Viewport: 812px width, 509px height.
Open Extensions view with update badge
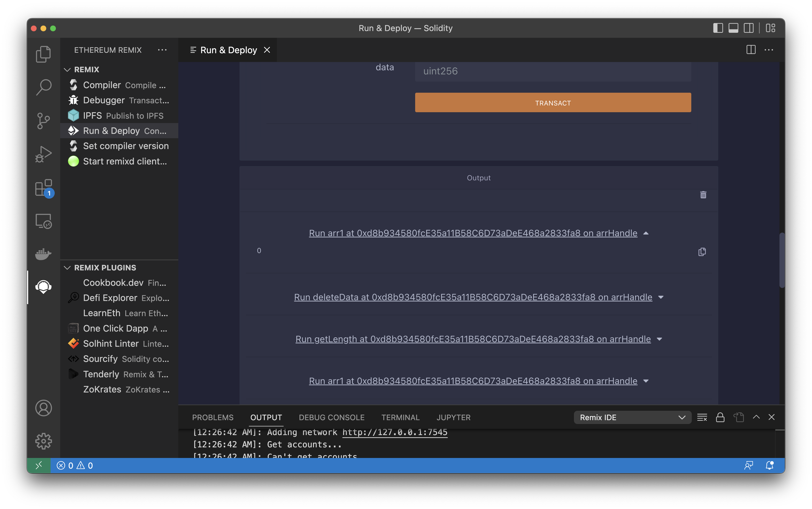43,188
